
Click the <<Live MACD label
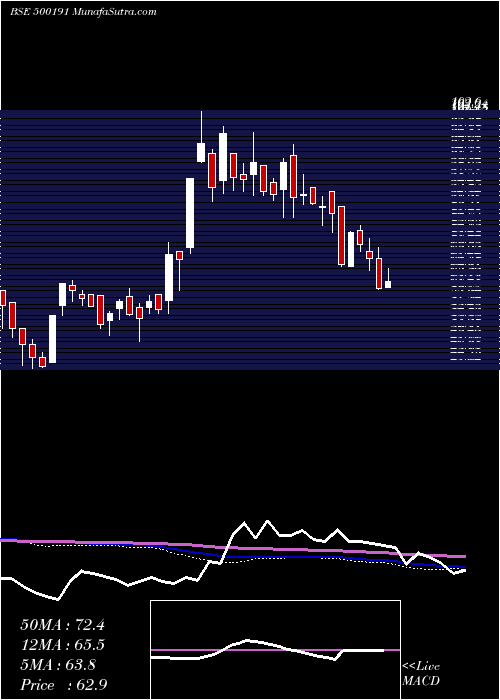coord(421,674)
